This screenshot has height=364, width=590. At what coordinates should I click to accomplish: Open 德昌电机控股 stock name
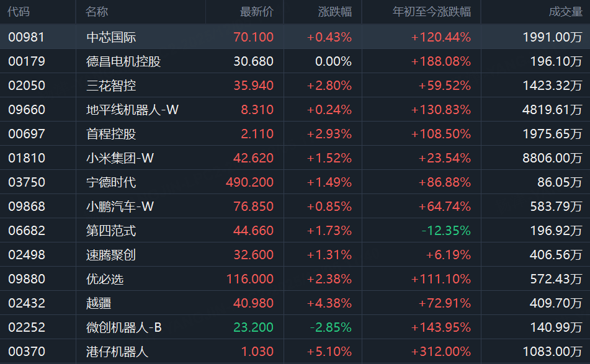[x=123, y=61]
